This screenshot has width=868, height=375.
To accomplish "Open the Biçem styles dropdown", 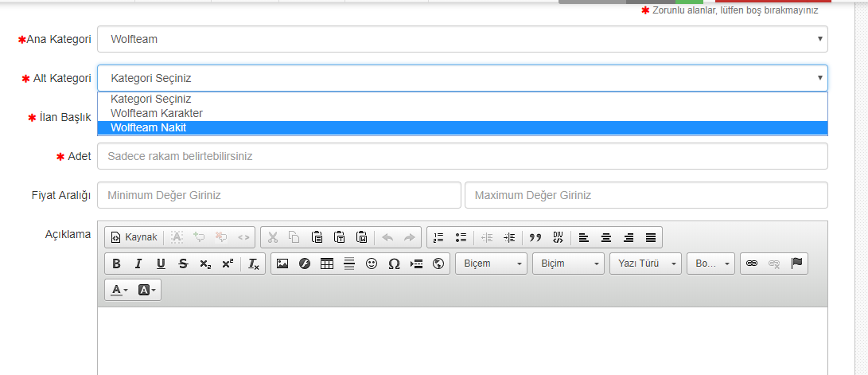I will click(x=492, y=264).
